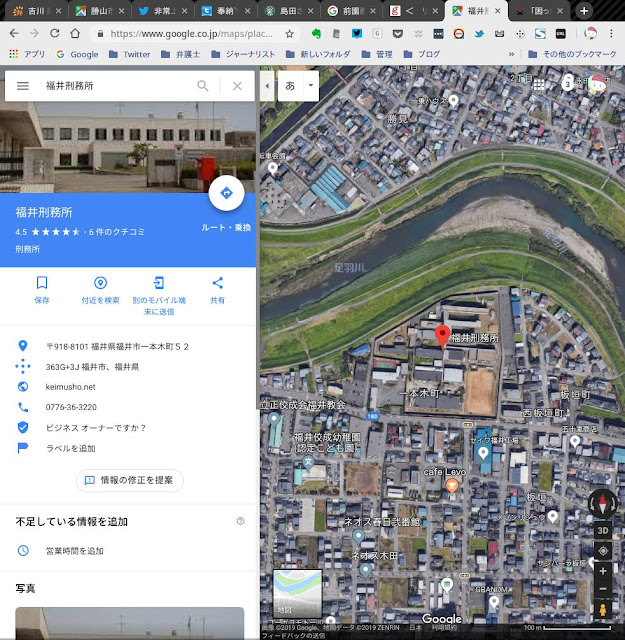Viewport: 625px width, 640px height.
Task: Open the ジャーナリスト bookmark folder
Action: [x=243, y=54]
